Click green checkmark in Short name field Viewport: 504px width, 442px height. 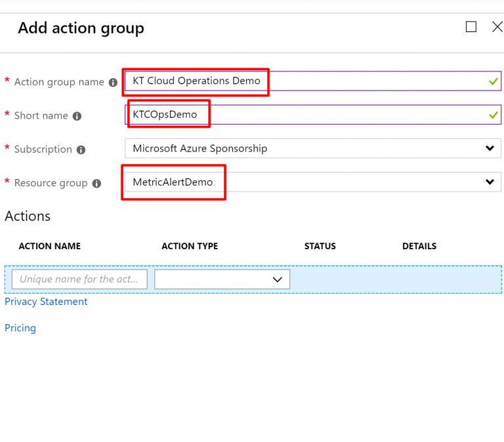pyautogui.click(x=493, y=115)
